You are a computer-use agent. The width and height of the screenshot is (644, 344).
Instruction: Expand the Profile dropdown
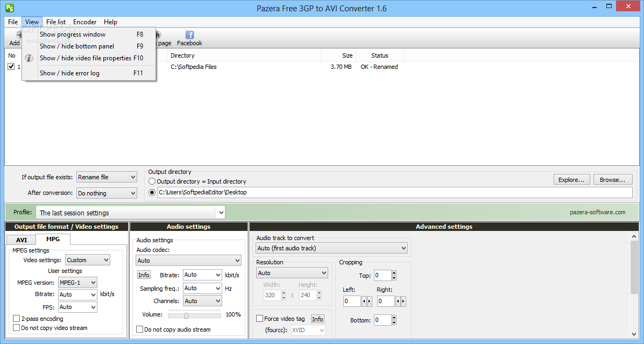pyautogui.click(x=131, y=213)
